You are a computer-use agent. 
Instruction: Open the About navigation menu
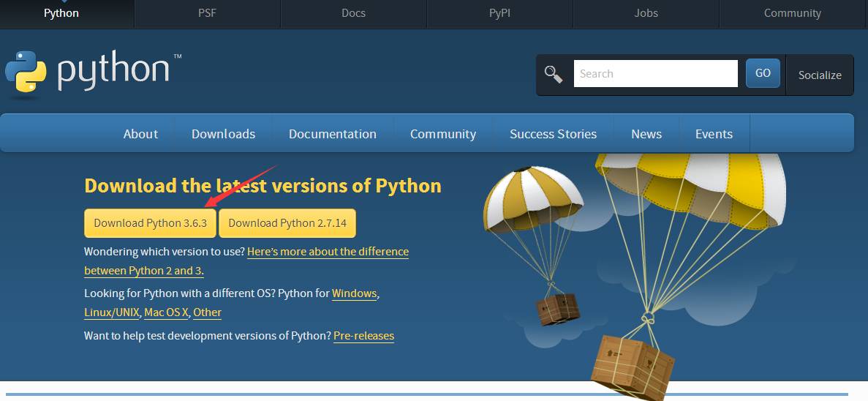(140, 134)
